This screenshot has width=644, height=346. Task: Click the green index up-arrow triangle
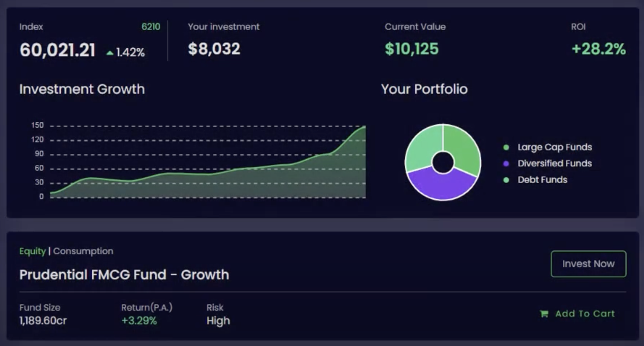coord(110,53)
